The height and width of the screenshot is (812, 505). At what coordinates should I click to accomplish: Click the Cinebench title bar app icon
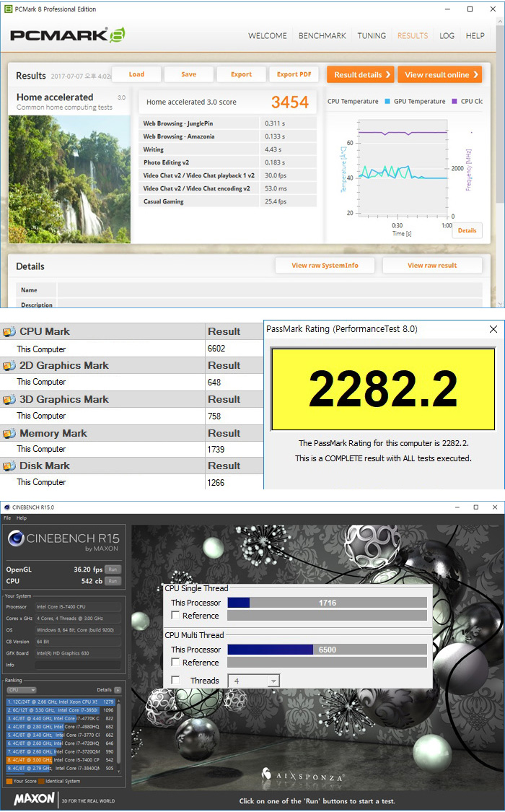click(6, 507)
